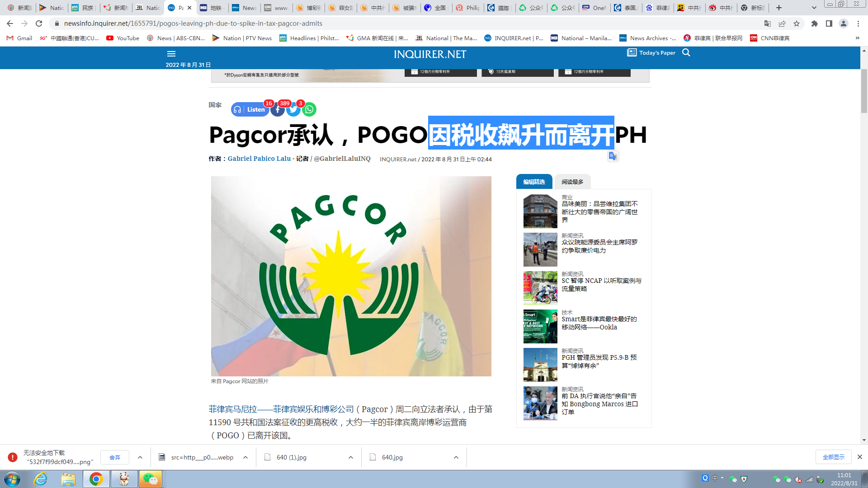
Task: Open @GabrielLaluINQ Twitter handle link
Action: 342,159
